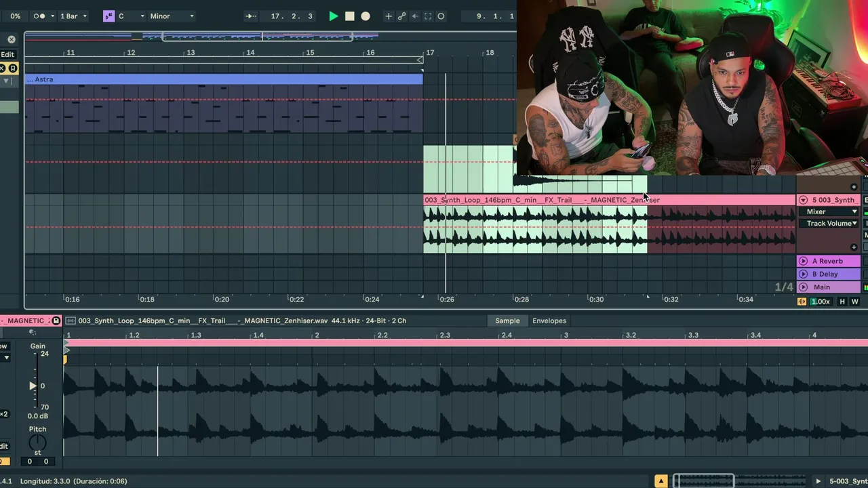868x488 pixels.
Task: Click the MIDI Arrangement Overdub plus icon
Action: pos(389,16)
